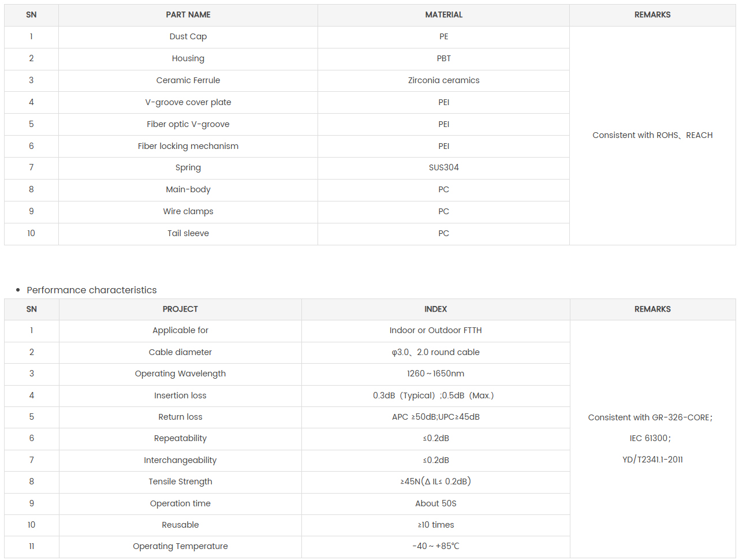Click the Tensile Strength project cell
Viewport: 739px width, 560px height.
click(x=180, y=481)
